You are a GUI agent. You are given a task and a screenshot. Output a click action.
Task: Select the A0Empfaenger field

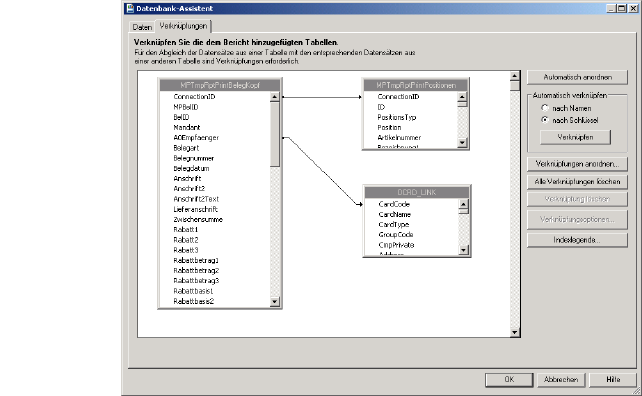click(196, 138)
